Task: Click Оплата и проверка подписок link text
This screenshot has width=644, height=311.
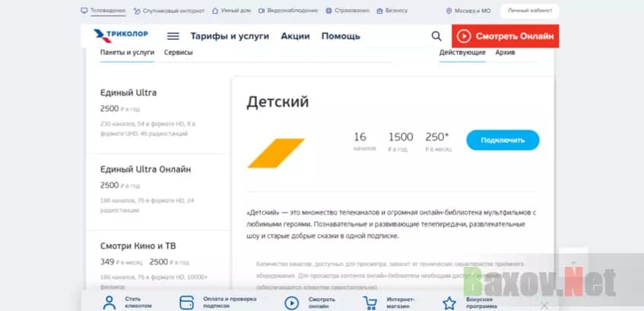Action: point(230,303)
